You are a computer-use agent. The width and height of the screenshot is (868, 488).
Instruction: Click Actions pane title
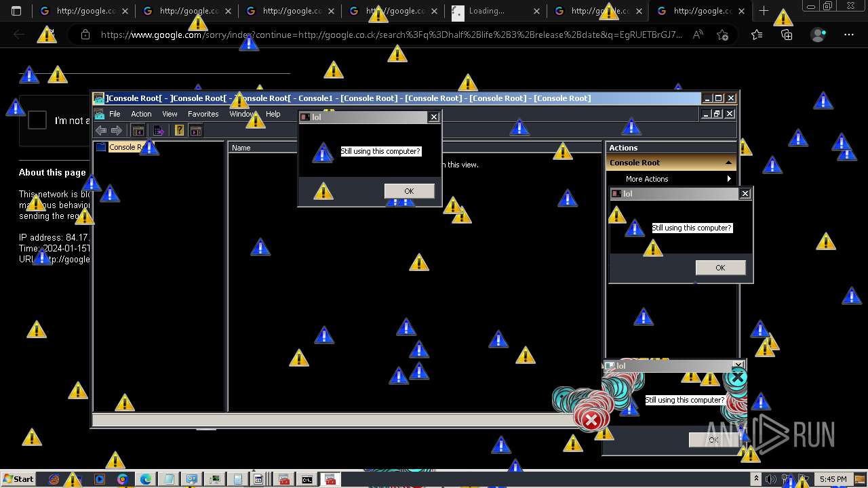(x=623, y=148)
